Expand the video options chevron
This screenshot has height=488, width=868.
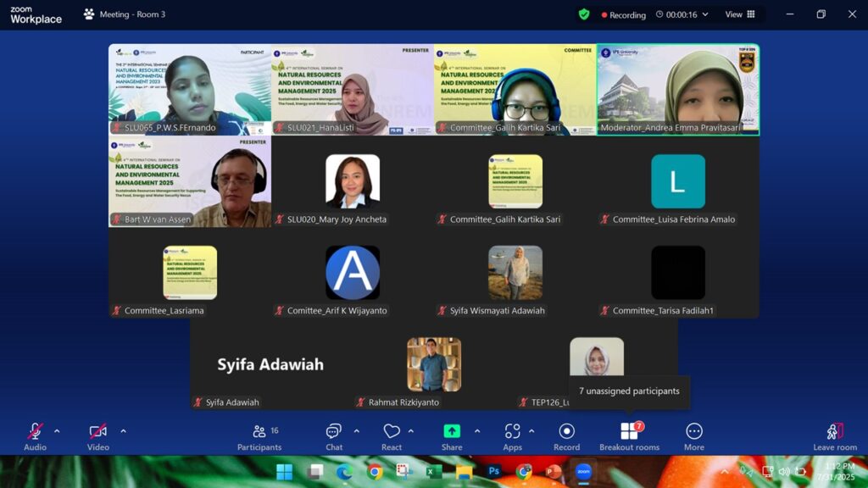[123, 431]
